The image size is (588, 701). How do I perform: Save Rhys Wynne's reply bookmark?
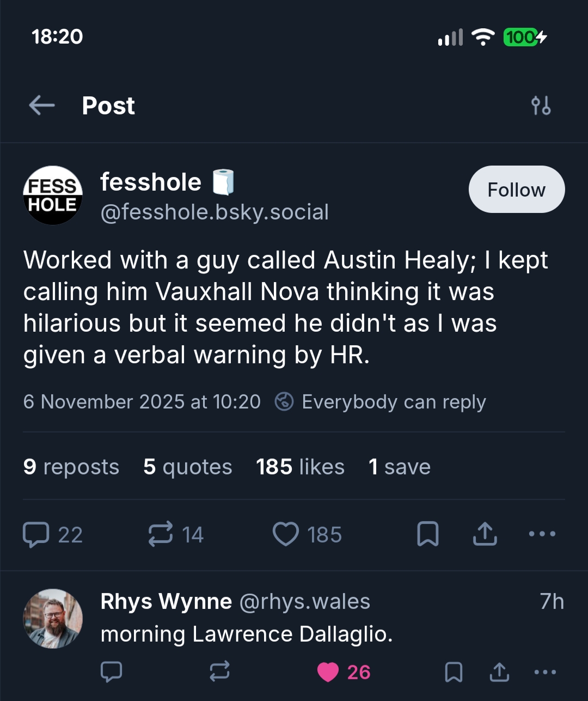click(x=454, y=672)
